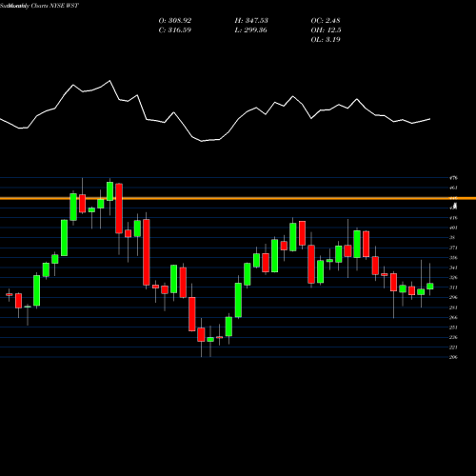
Task: Select the open value O: 308.92
Action: (175, 21)
